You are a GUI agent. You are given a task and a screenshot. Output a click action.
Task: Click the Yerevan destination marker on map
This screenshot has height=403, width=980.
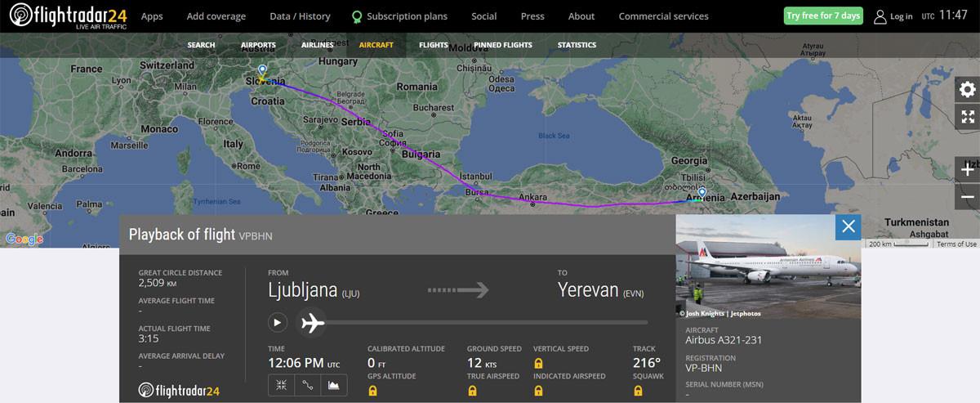(702, 195)
